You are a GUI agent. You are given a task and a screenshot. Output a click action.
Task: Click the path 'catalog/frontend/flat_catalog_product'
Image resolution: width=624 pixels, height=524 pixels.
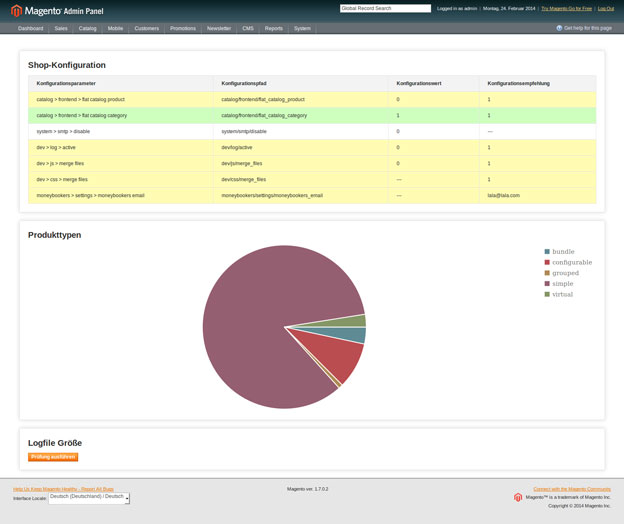pos(263,99)
